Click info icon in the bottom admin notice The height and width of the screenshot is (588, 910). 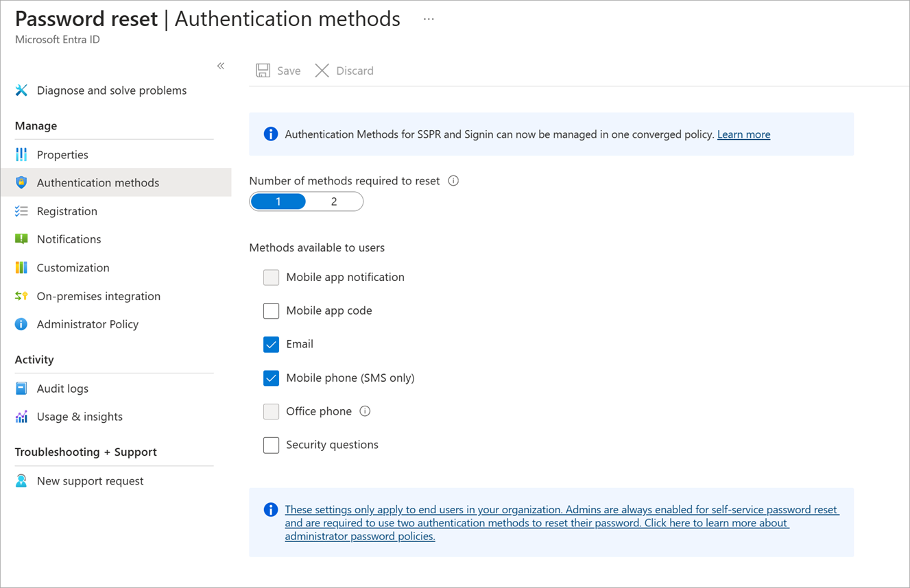pos(271,510)
